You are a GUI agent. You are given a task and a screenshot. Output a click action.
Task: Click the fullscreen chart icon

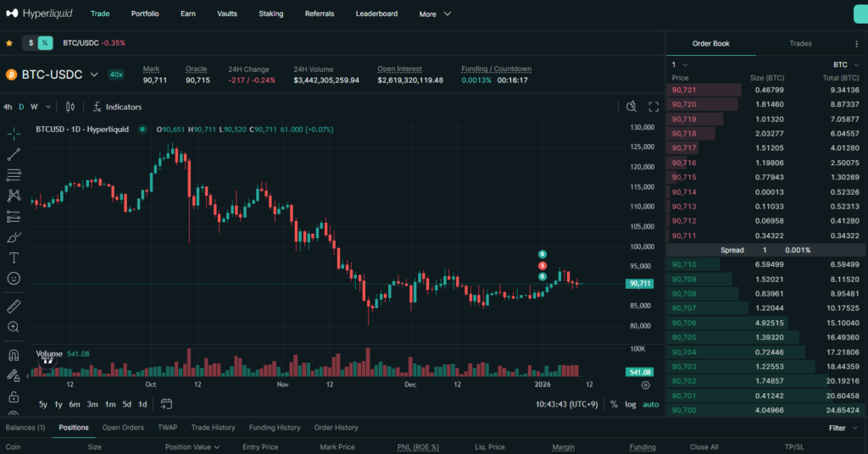(654, 107)
